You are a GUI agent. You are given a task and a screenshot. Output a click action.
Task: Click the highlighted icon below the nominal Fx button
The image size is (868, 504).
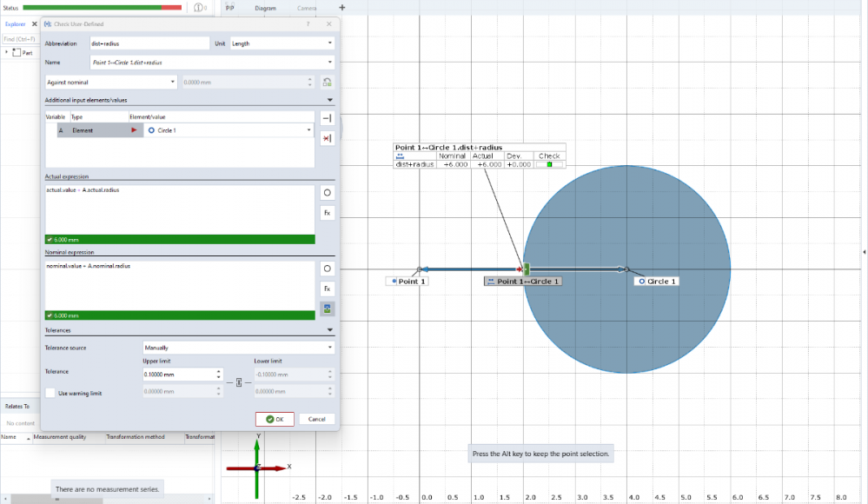[x=328, y=308]
